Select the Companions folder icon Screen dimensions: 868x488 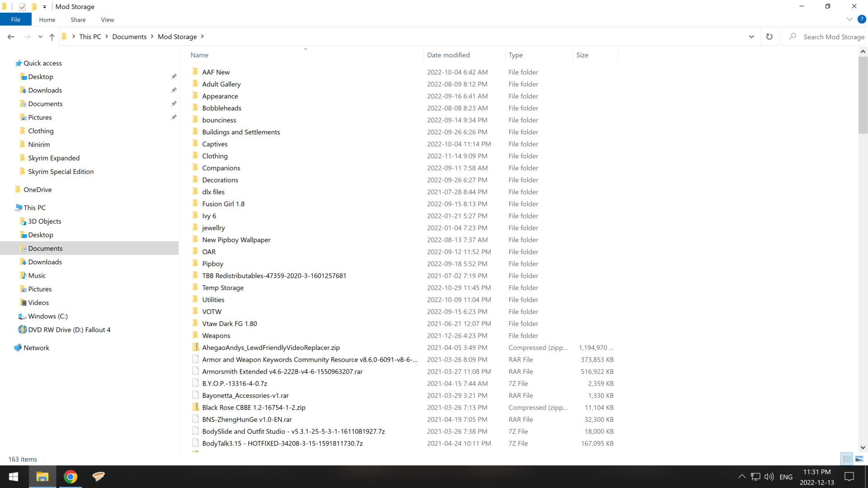195,168
